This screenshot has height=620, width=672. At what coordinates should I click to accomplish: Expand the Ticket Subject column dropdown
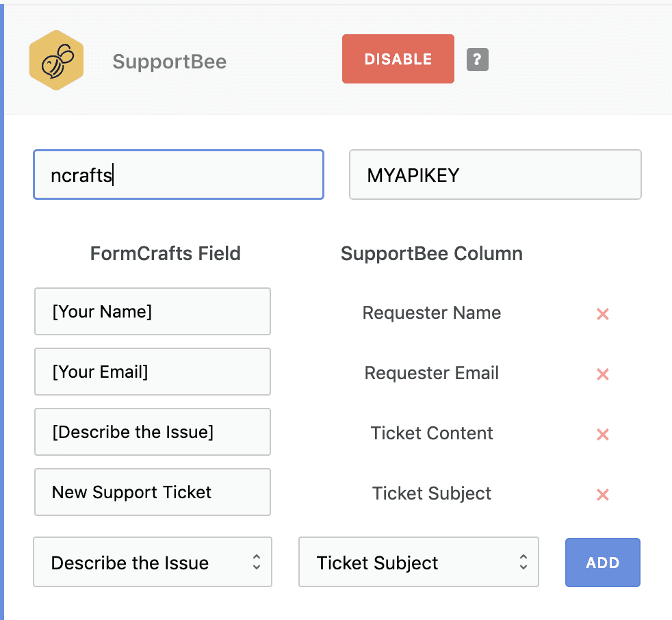[419, 562]
